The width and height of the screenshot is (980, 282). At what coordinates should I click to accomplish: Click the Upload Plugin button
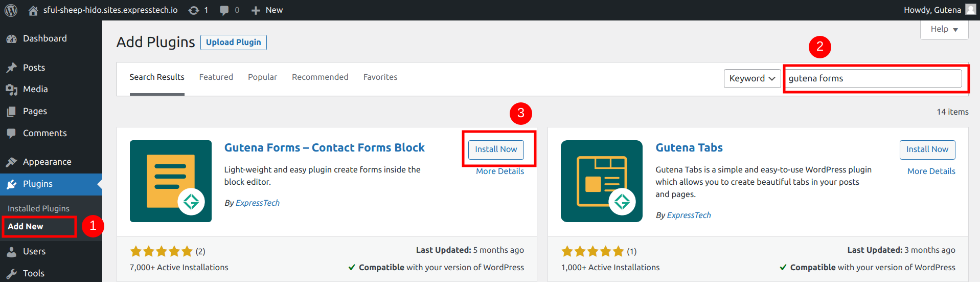[x=234, y=42]
